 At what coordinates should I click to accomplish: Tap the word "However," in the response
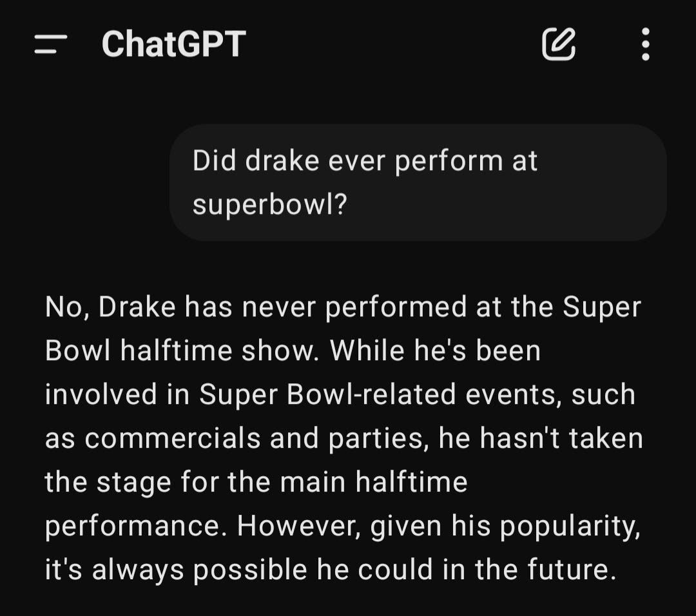click(x=299, y=525)
